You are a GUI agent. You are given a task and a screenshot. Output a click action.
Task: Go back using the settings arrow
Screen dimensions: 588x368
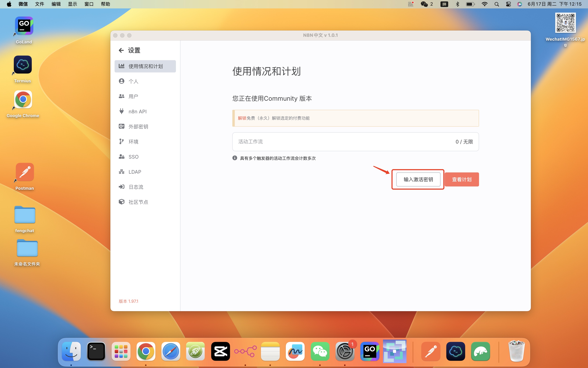pos(121,50)
